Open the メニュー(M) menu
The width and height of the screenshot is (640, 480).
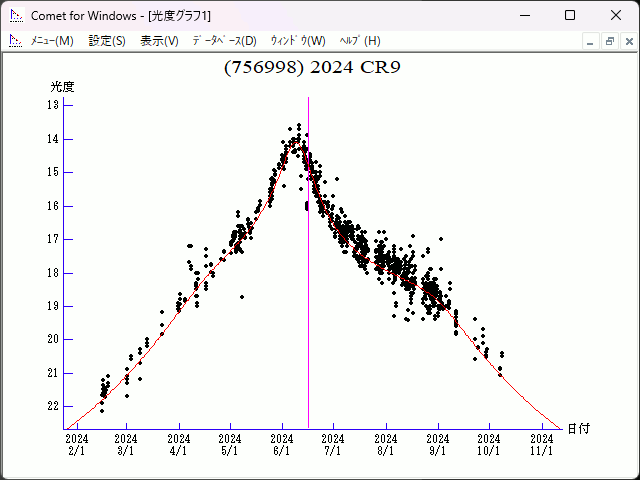(x=52, y=41)
